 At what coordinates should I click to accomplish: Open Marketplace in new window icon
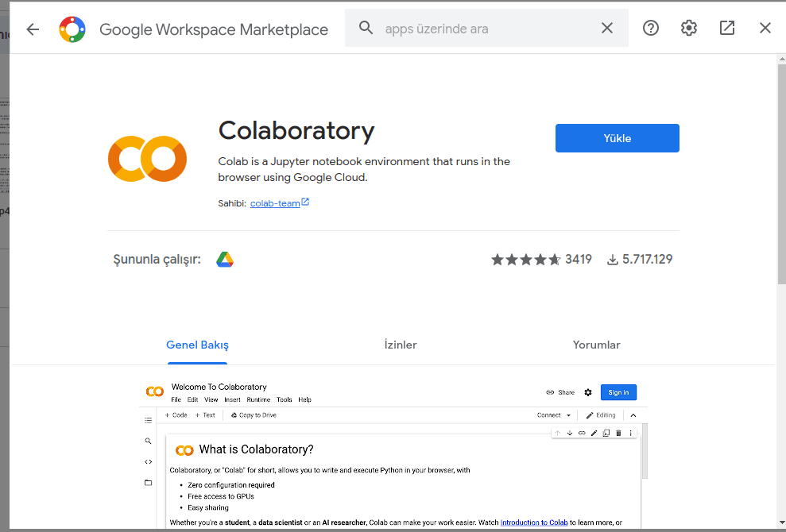pyautogui.click(x=727, y=28)
